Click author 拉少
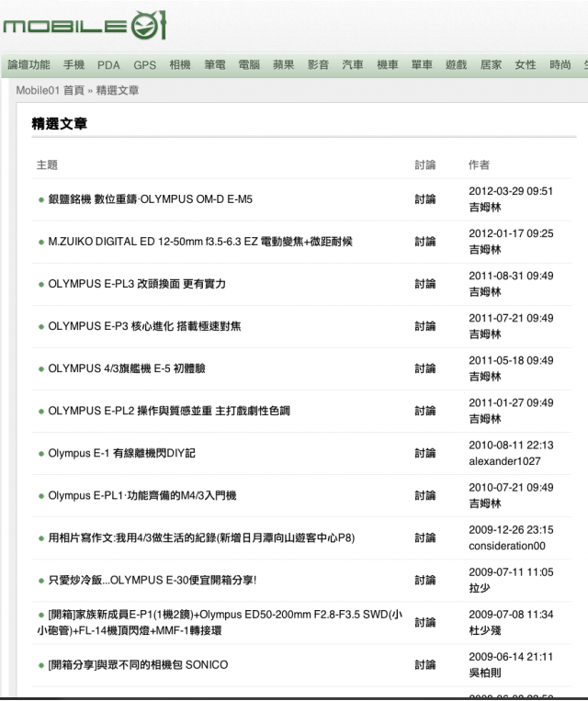588x701 pixels. (x=480, y=588)
